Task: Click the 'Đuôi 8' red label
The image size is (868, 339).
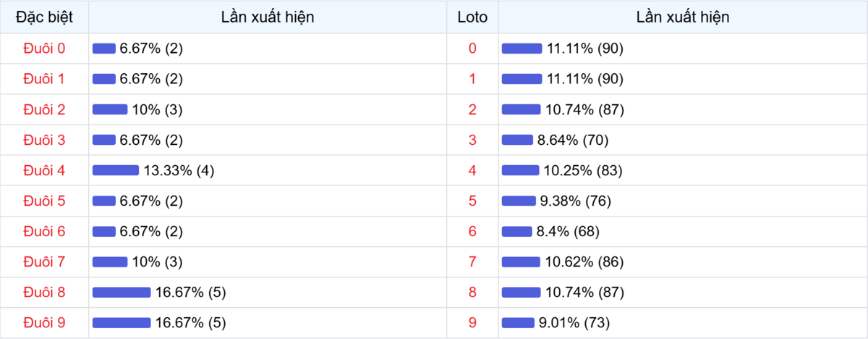Action: (44, 293)
